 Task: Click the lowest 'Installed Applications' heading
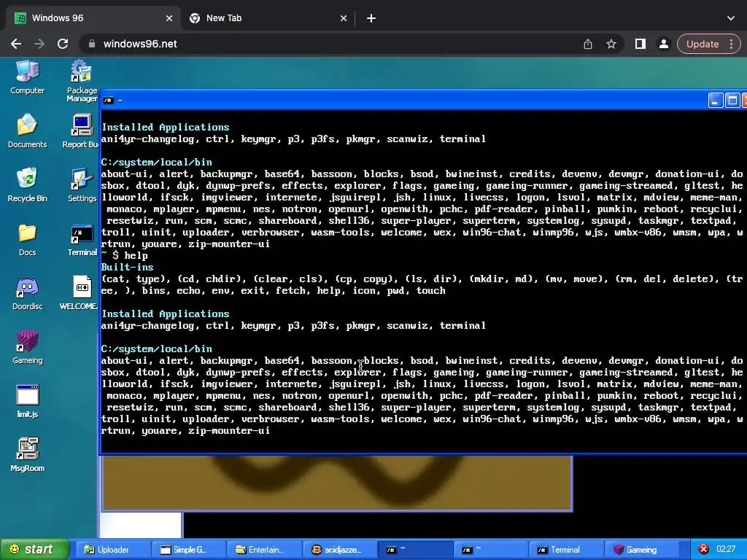click(166, 314)
